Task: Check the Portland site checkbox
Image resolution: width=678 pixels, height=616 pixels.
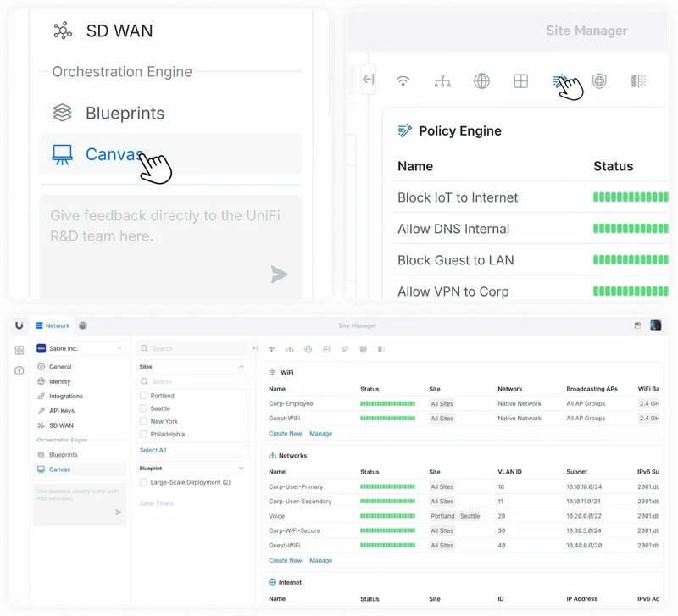Action: click(143, 396)
